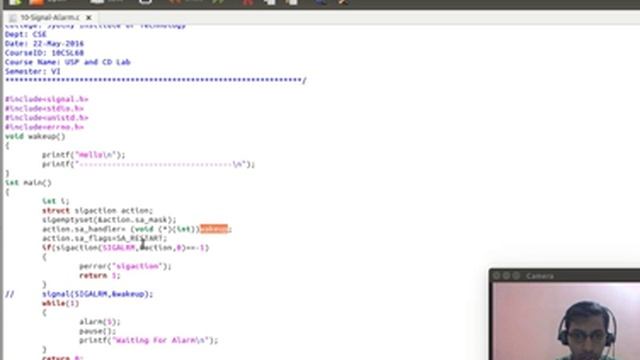The height and width of the screenshot is (360, 640).
Task: Click the 'while(1)' loop line
Action: [x=60, y=304]
